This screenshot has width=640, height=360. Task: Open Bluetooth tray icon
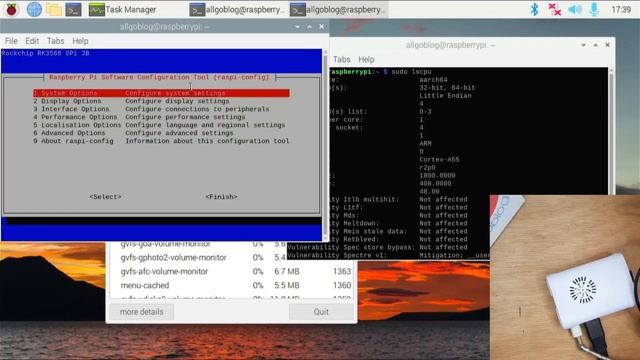pos(534,9)
